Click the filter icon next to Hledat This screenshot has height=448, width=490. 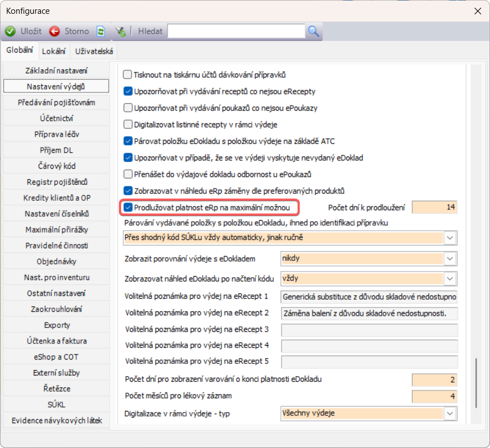120,31
